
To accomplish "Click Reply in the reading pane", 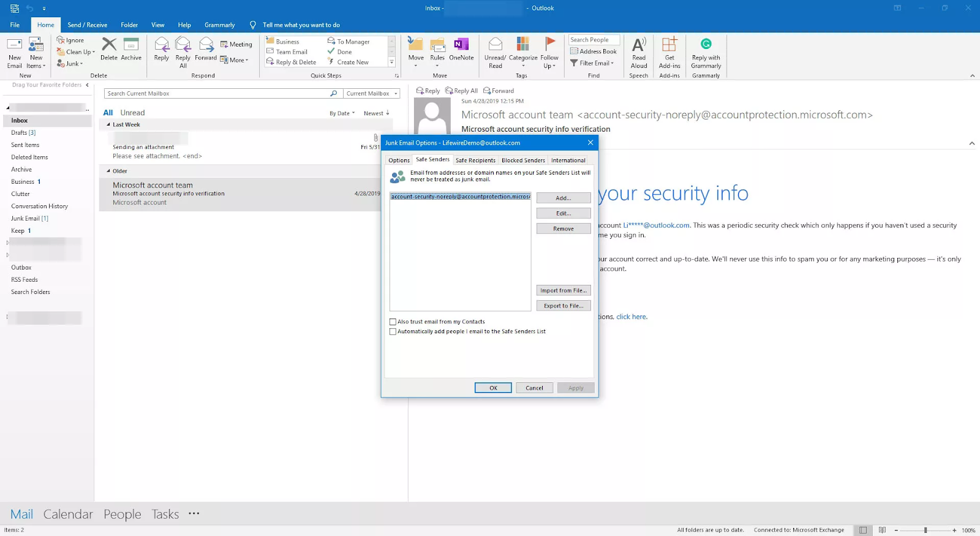I will coord(428,91).
